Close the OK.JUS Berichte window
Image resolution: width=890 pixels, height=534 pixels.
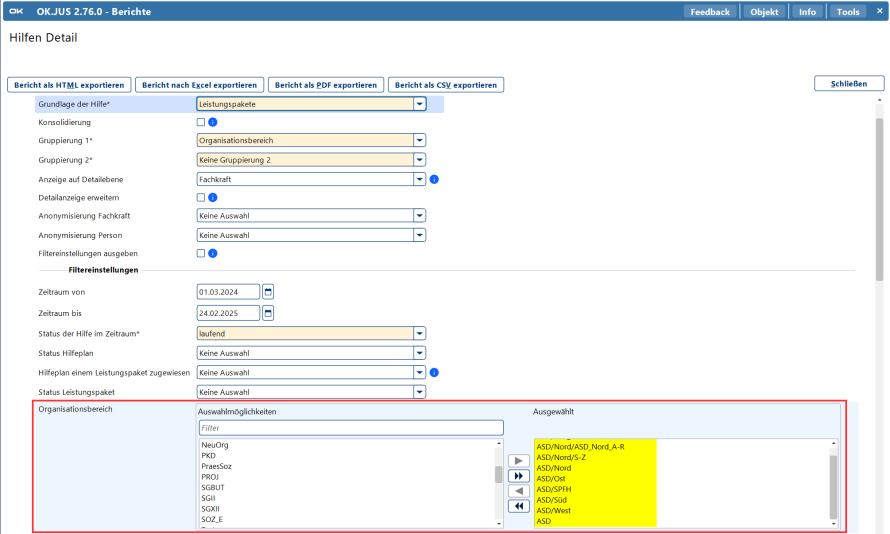(879, 11)
